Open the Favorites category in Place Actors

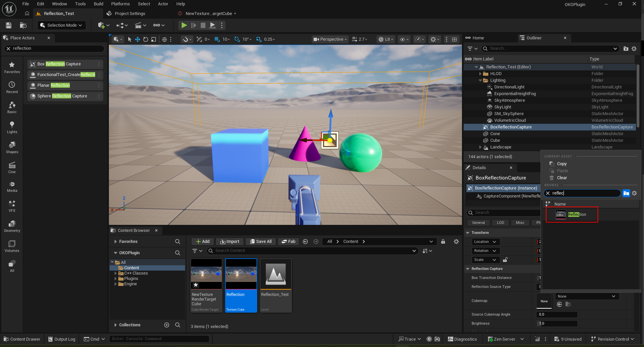12,67
